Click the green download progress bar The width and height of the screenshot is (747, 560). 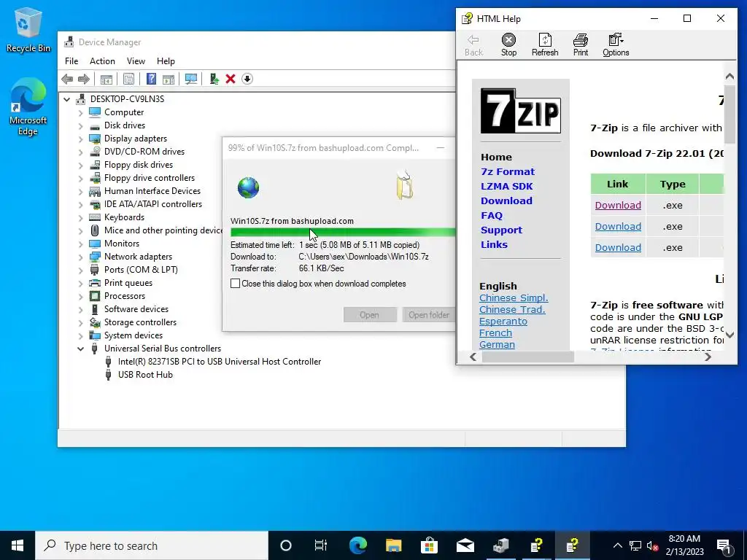[x=343, y=233]
